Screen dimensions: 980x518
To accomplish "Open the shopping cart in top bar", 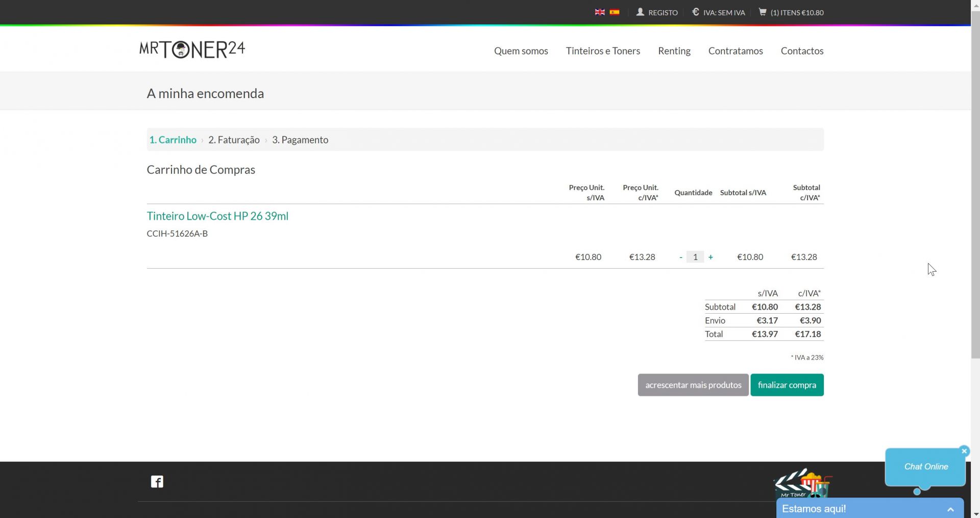I will pos(791,12).
